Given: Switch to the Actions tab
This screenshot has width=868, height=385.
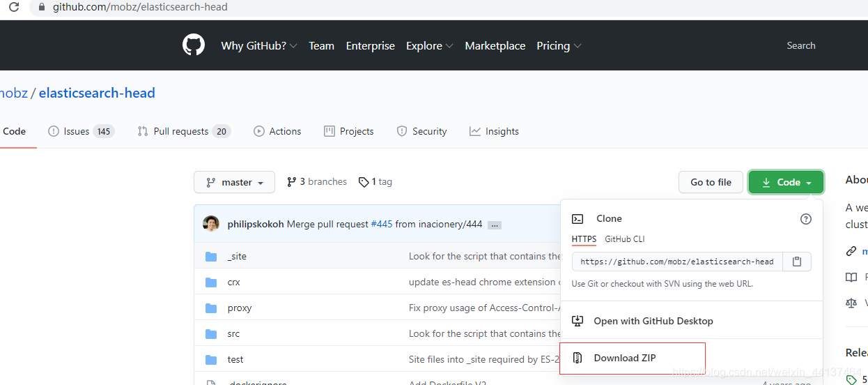Looking at the screenshot, I should coord(277,131).
